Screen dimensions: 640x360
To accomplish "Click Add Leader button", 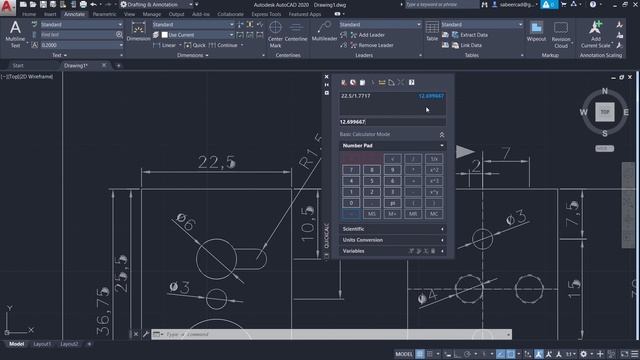I will click(x=368, y=35).
